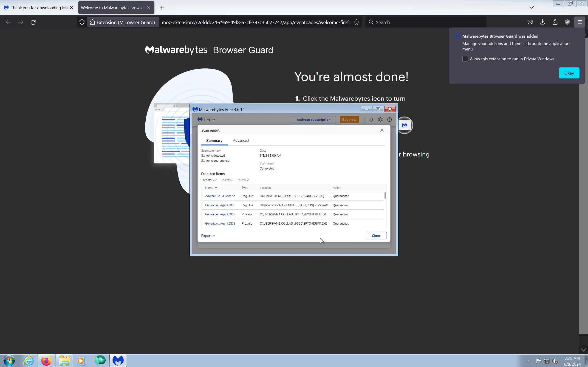Launch Internet Explorer from the taskbar
Viewport: 588px width, 367px height.
[28, 361]
